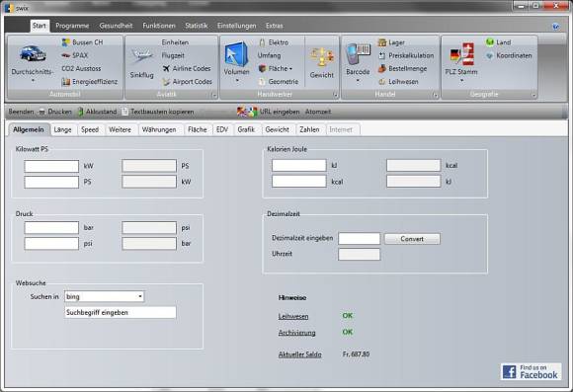
Task: Click the kcal input field
Action: 299,182
